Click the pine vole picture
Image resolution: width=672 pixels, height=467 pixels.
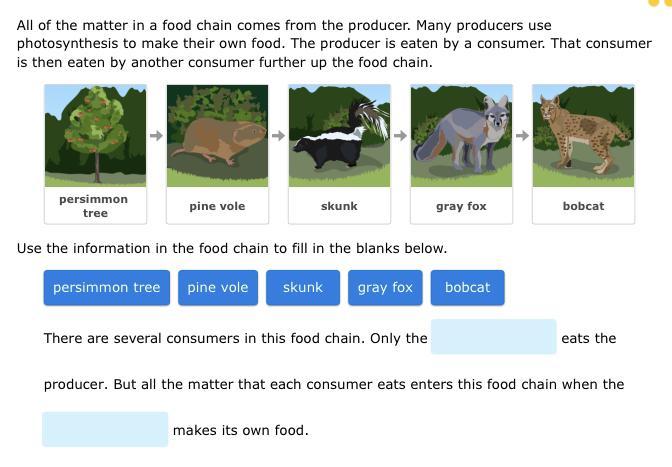pos(217,135)
